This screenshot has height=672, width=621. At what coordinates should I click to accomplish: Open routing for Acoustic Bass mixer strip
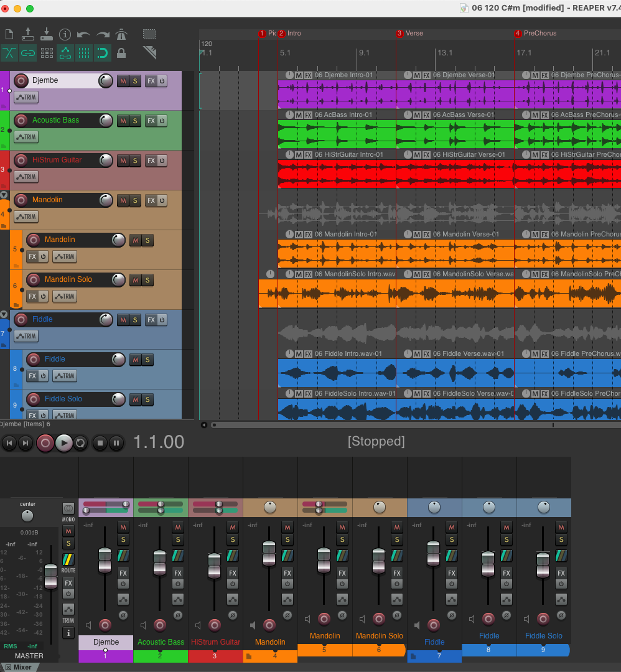pyautogui.click(x=178, y=556)
